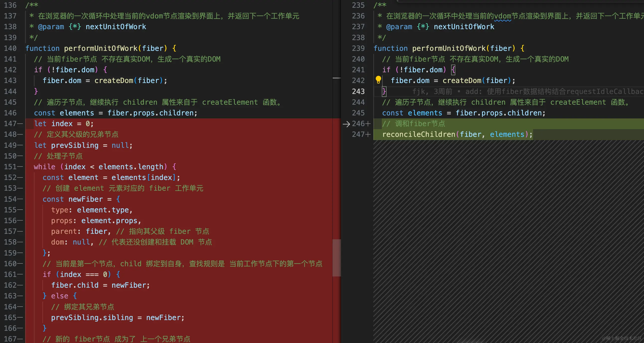
Task: Click the left pane scrollbar thumb
Action: (336, 257)
